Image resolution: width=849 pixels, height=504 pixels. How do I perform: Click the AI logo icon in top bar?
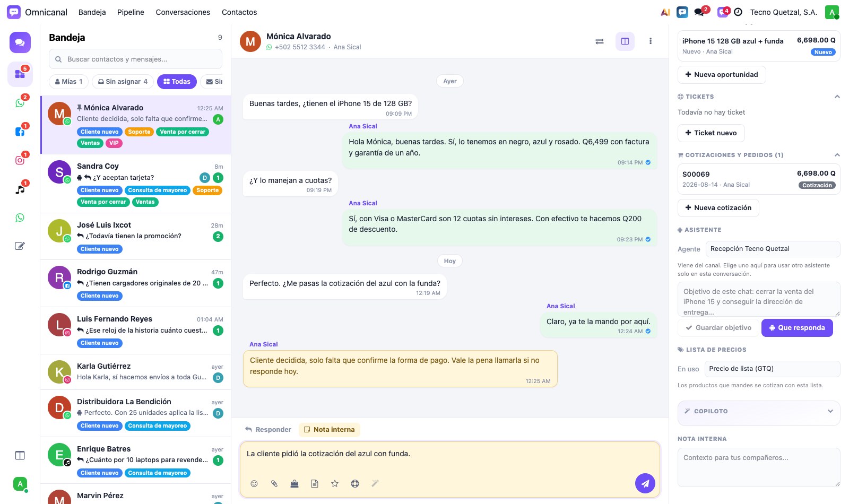pyautogui.click(x=665, y=12)
